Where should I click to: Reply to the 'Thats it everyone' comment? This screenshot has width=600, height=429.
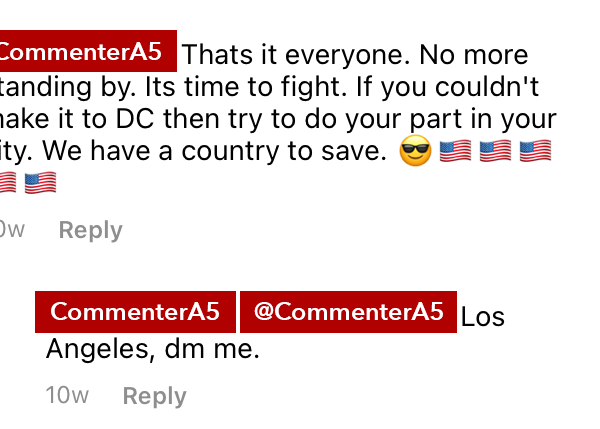[91, 230]
